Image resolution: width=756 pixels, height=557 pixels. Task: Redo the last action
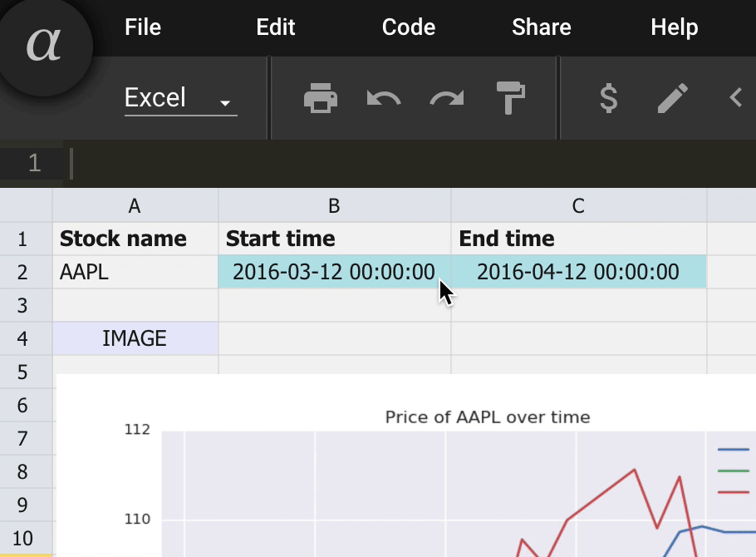pos(447,98)
